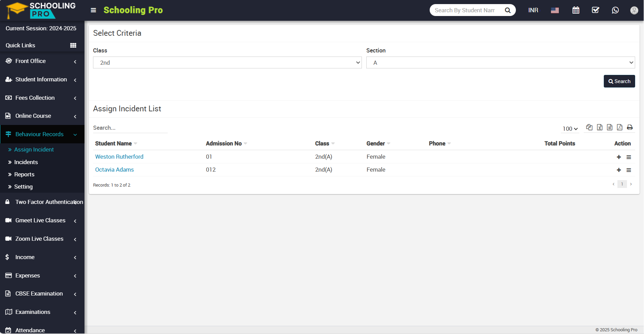Open the user profile avatar
644x334 pixels.
click(x=634, y=10)
